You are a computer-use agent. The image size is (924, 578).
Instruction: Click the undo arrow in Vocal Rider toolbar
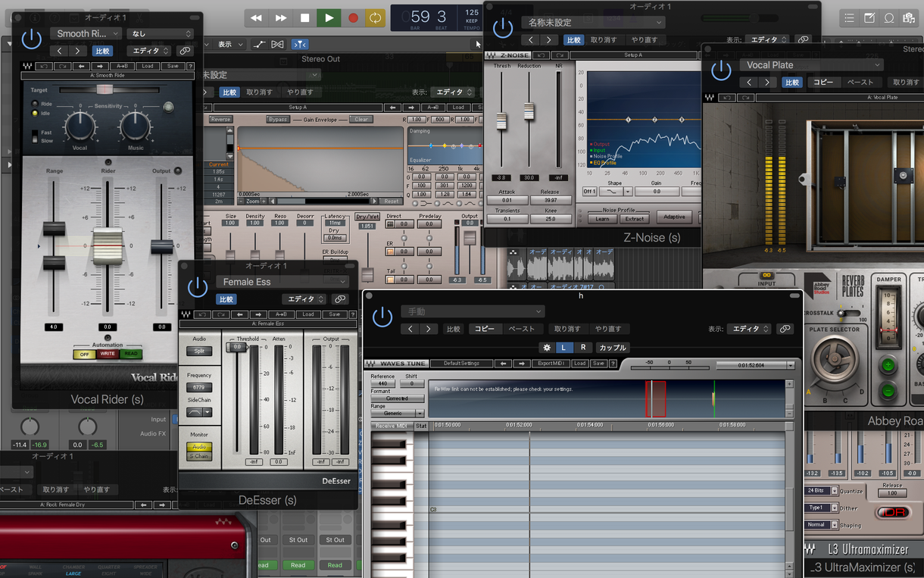tap(43, 66)
